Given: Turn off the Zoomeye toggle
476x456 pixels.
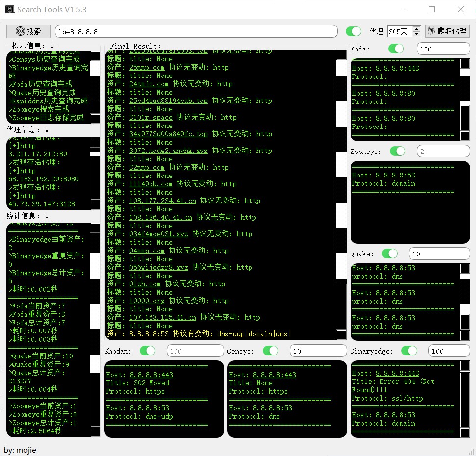Looking at the screenshot, I should point(397,151).
